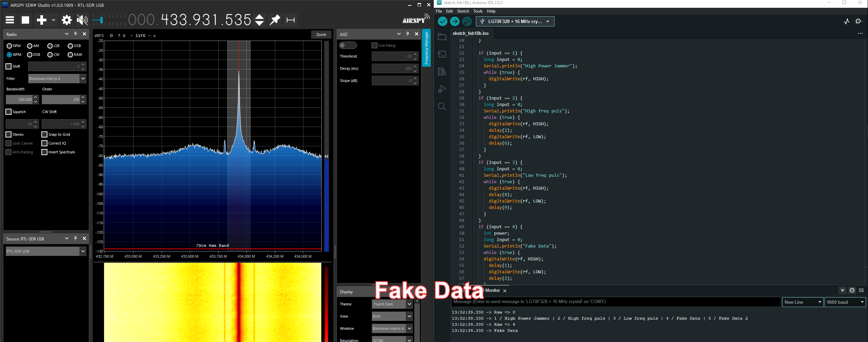Expand dropdown next to plus icon
Image resolution: width=868 pixels, height=342 pixels.
54,20
